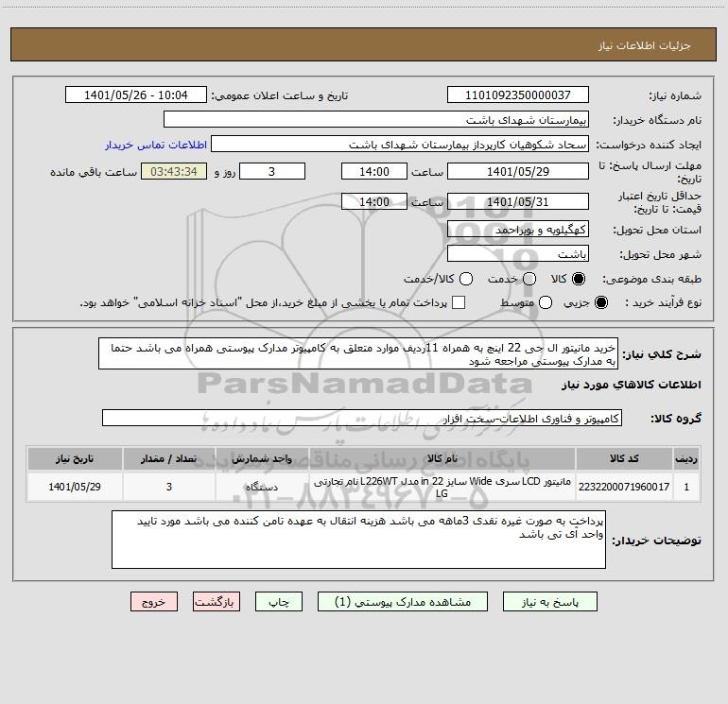Select the کالا radio button
728x704 pixels.
579,279
